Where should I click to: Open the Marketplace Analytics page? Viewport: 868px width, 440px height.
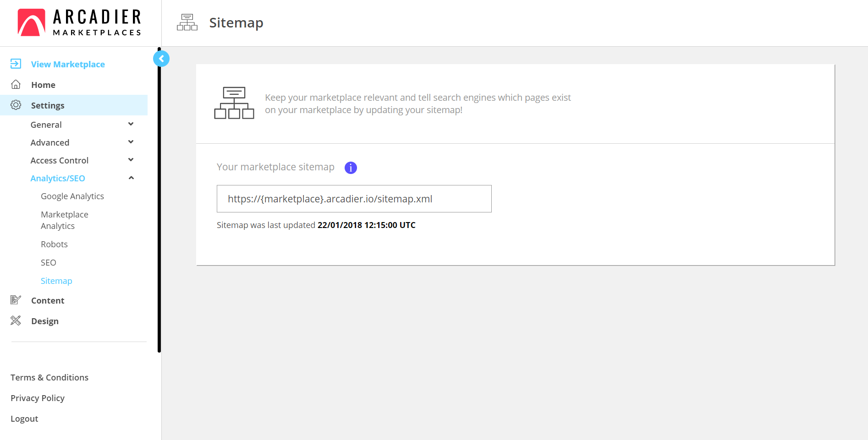[x=64, y=220]
